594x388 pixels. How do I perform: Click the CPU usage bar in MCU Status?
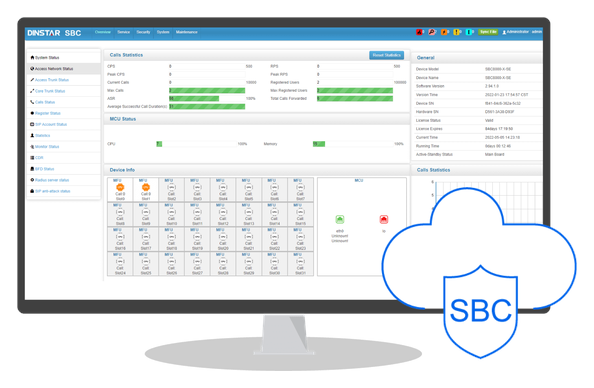click(196, 144)
